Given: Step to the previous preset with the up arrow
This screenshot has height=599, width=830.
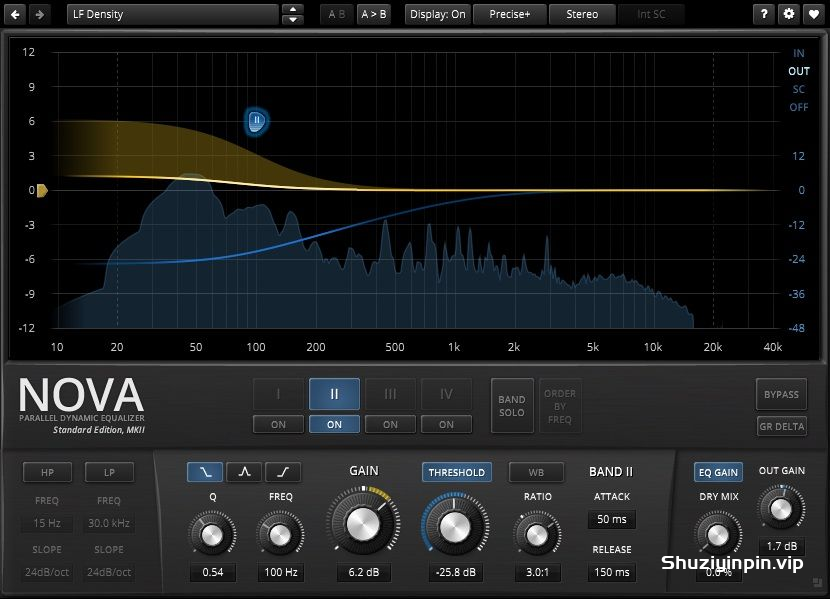Looking at the screenshot, I should tap(293, 10).
